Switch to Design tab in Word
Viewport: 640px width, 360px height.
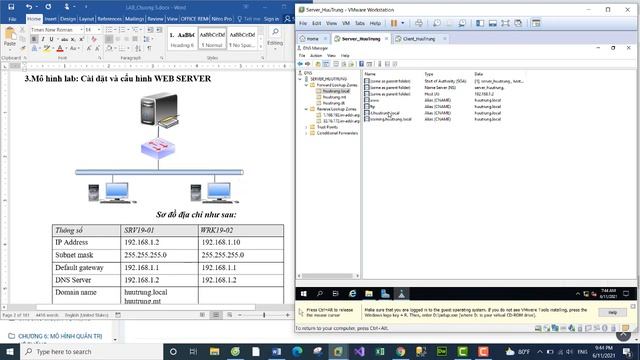pos(68,19)
